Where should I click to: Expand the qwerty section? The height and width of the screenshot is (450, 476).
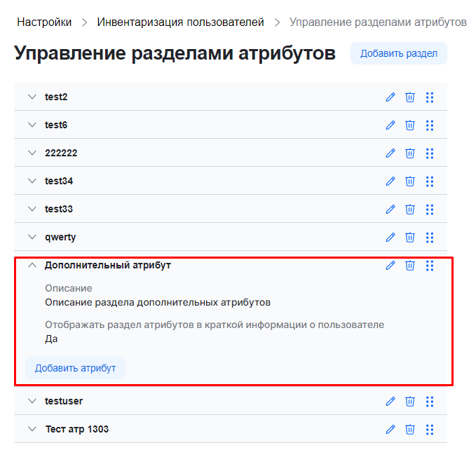(32, 238)
